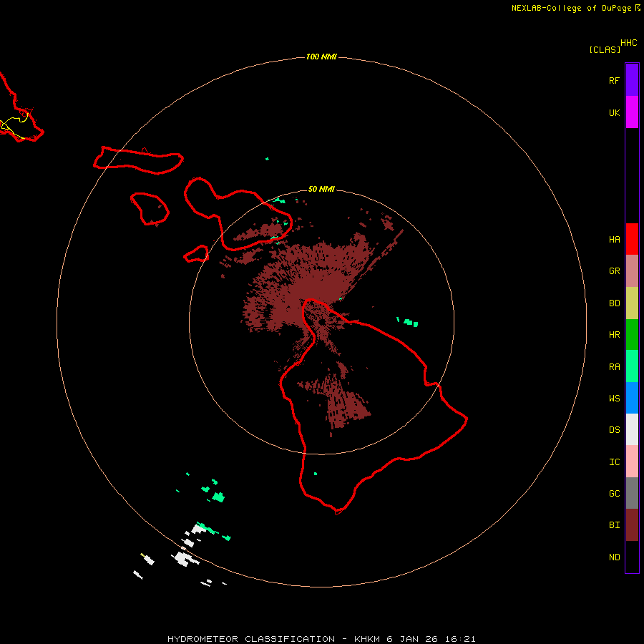Select the GR dusty pink legend swatch
Image resolution: width=644 pixels, height=644 pixels.
click(632, 271)
